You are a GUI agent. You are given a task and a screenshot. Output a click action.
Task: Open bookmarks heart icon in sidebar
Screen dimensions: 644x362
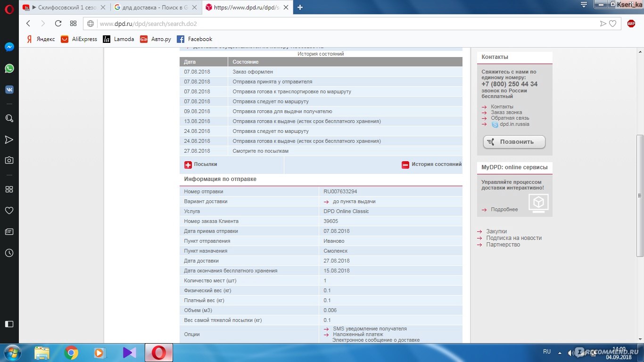coord(9,210)
